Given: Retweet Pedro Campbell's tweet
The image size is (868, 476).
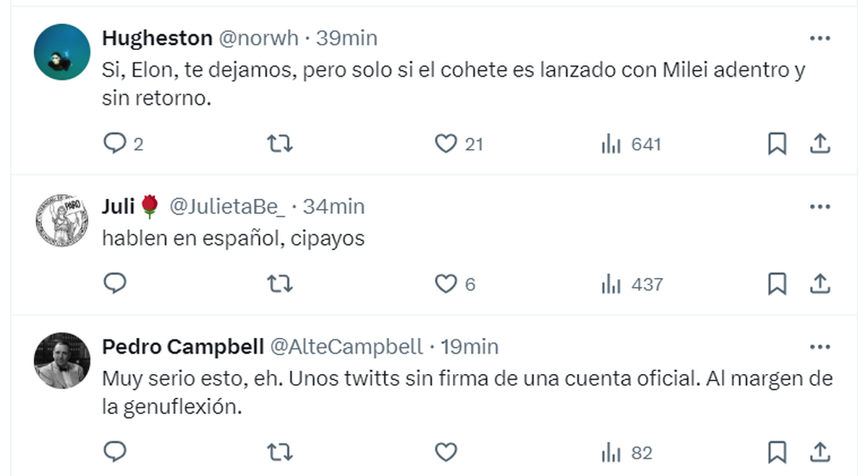Looking at the screenshot, I should [x=280, y=452].
